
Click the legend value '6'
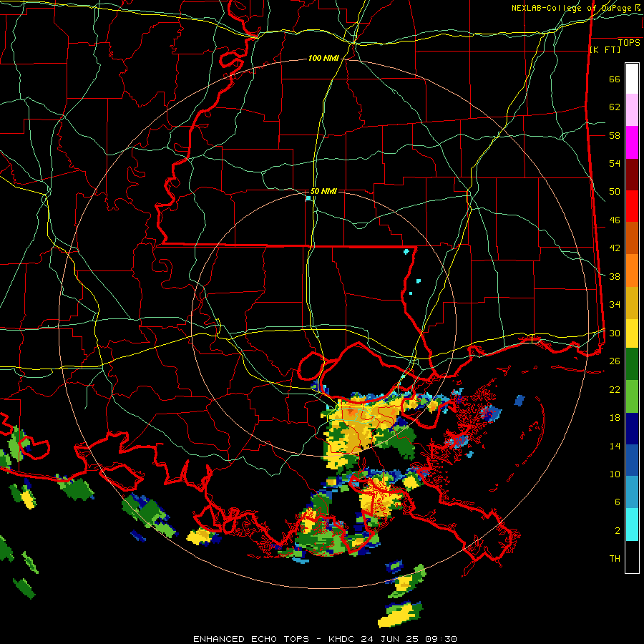tap(618, 502)
